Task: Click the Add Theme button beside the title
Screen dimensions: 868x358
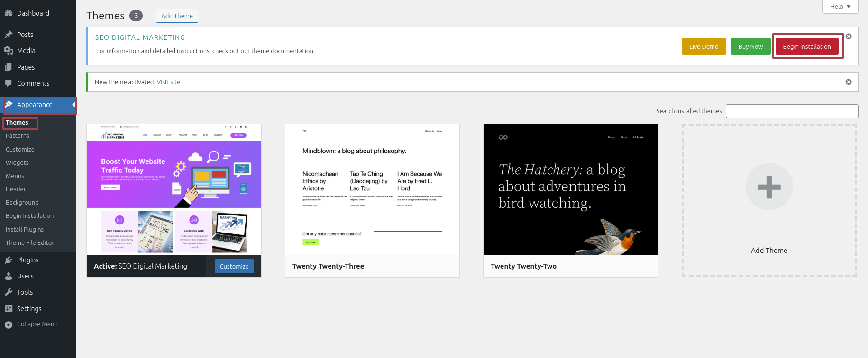Action: pos(177,16)
